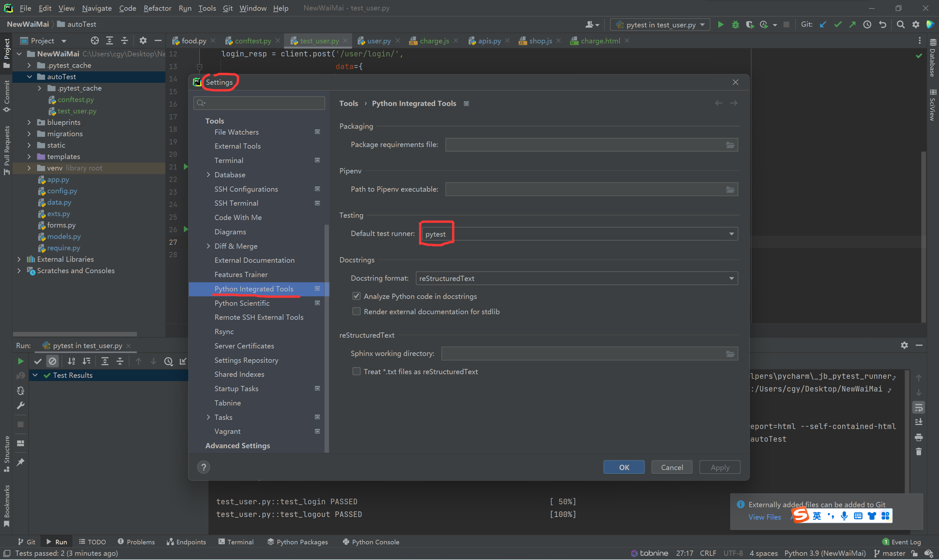Click the Debug bug icon
The width and height of the screenshot is (939, 560).
(735, 24)
